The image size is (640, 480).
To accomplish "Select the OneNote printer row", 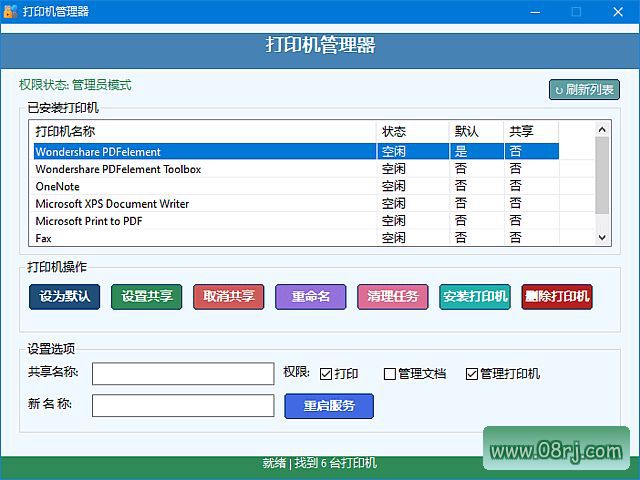I will [x=296, y=186].
